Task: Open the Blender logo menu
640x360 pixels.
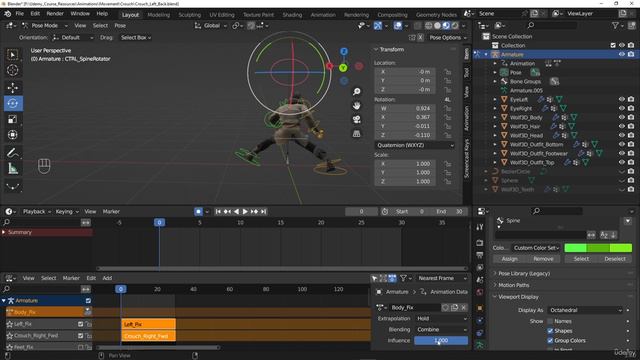Action: click(7, 14)
